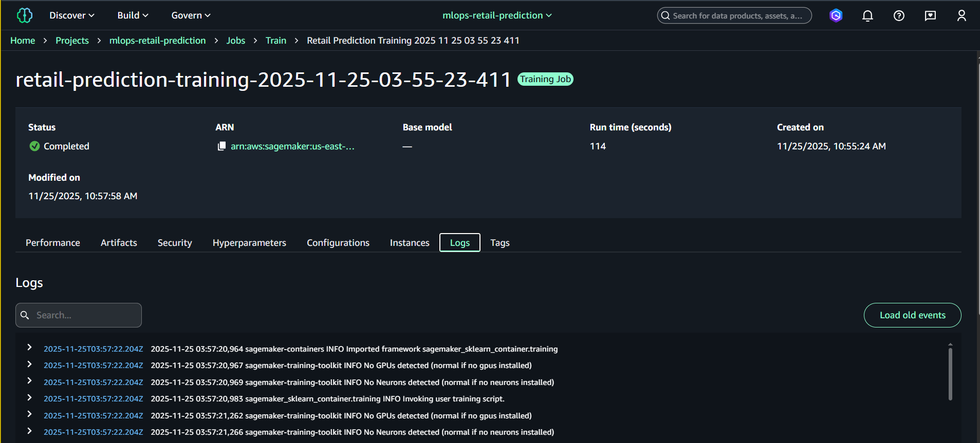The height and width of the screenshot is (443, 980).
Task: Click Modified on value 11/25/2025, 10:57:58 AM
Action: pyautogui.click(x=83, y=196)
